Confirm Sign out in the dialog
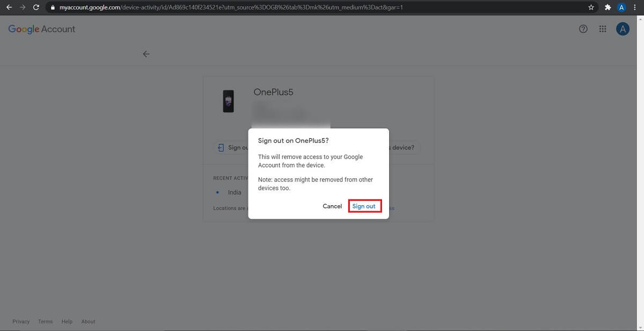Viewport: 644px width, 331px height. pos(364,206)
